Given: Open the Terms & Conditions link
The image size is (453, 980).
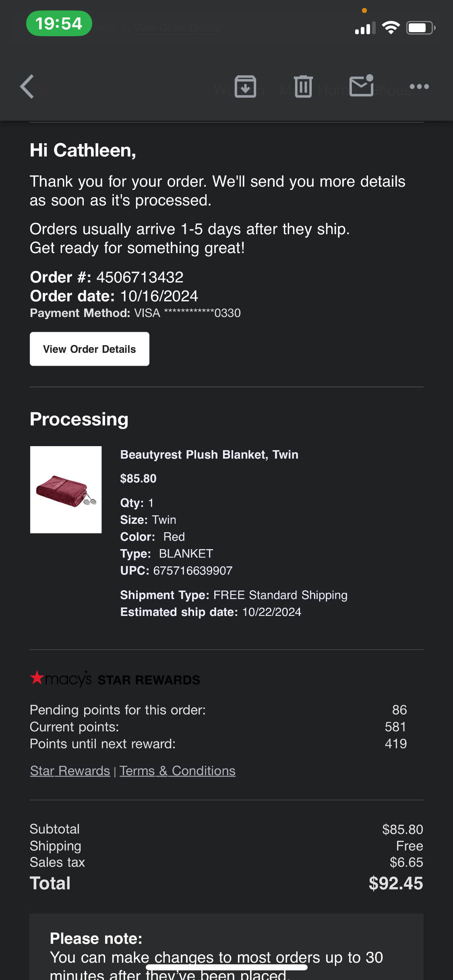Looking at the screenshot, I should click(178, 771).
